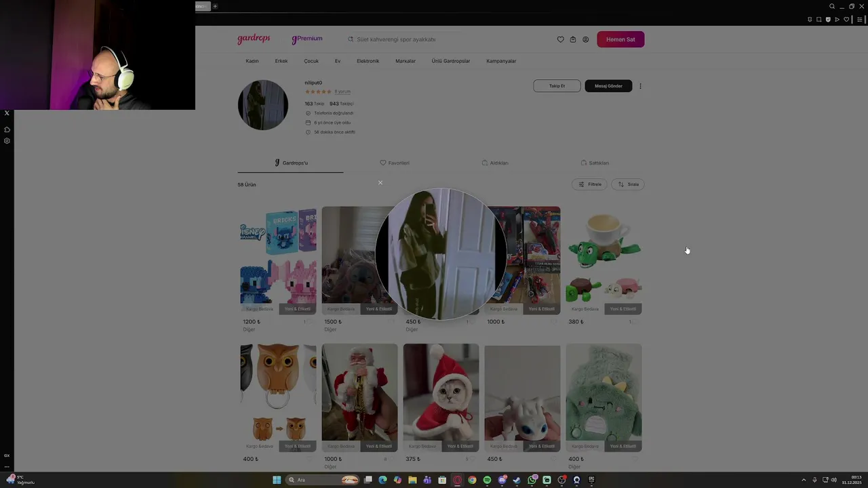Open the Erkek category menu
This screenshot has width=868, height=488.
281,61
